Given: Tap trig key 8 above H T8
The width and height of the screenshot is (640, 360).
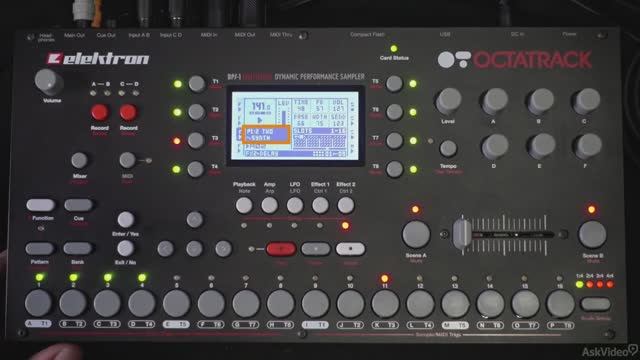Looking at the screenshot, I should click(280, 304).
